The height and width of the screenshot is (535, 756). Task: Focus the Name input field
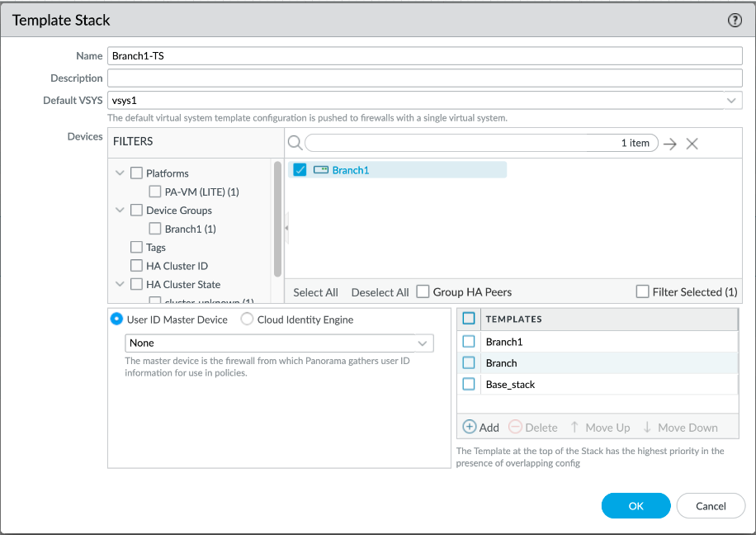pyautogui.click(x=425, y=56)
